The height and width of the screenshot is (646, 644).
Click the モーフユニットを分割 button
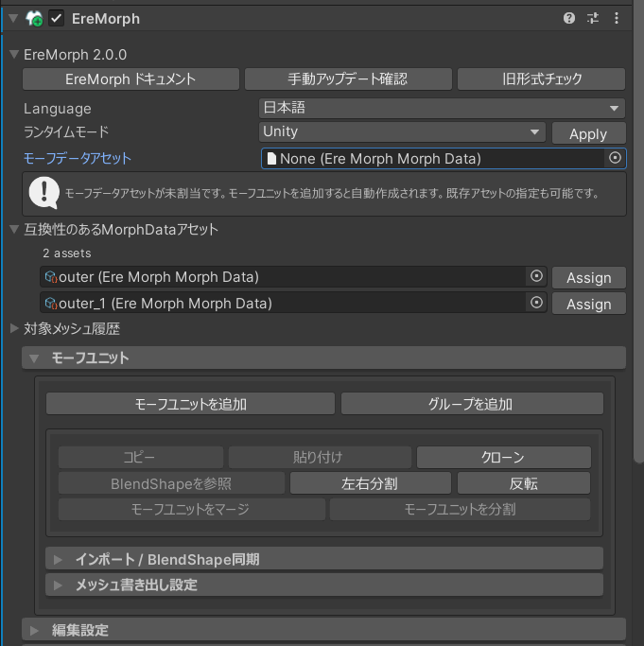point(460,509)
